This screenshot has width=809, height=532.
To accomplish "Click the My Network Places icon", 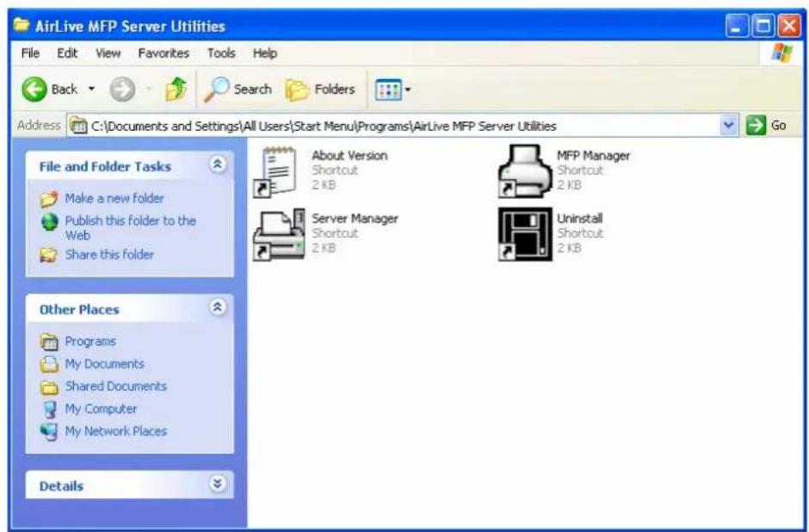I will [50, 432].
